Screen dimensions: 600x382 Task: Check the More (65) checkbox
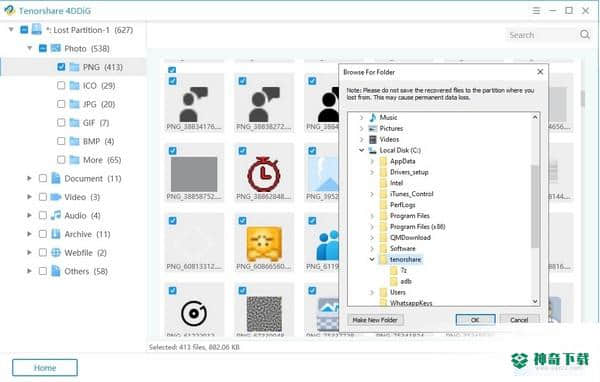61,159
